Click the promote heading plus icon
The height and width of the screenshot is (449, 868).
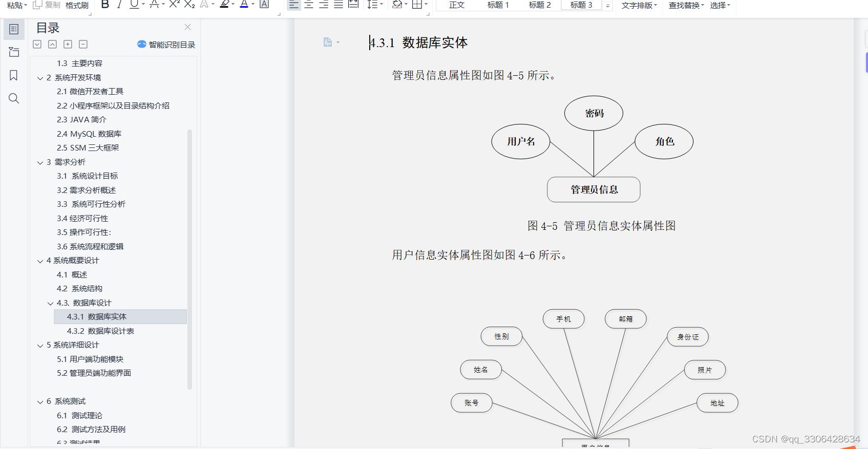[x=68, y=45]
